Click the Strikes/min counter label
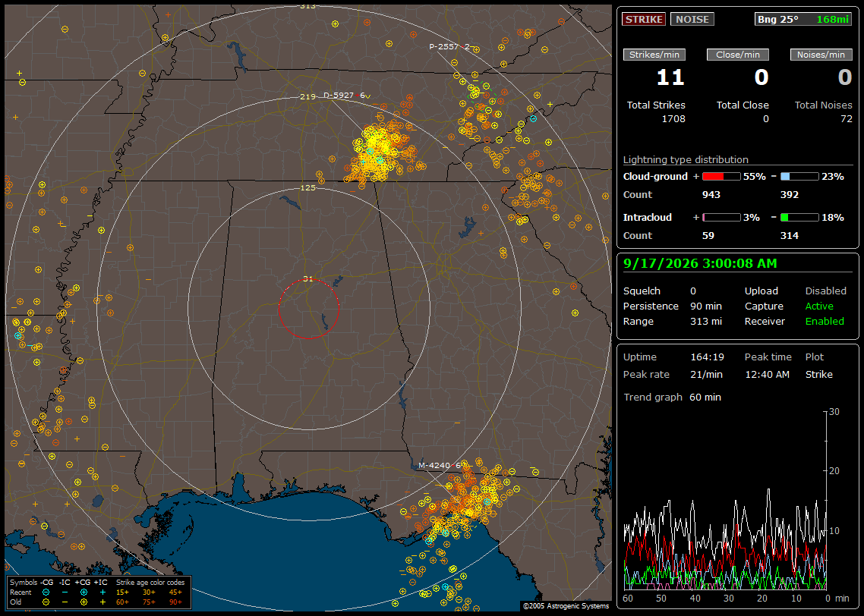The image size is (864, 616). [x=654, y=55]
